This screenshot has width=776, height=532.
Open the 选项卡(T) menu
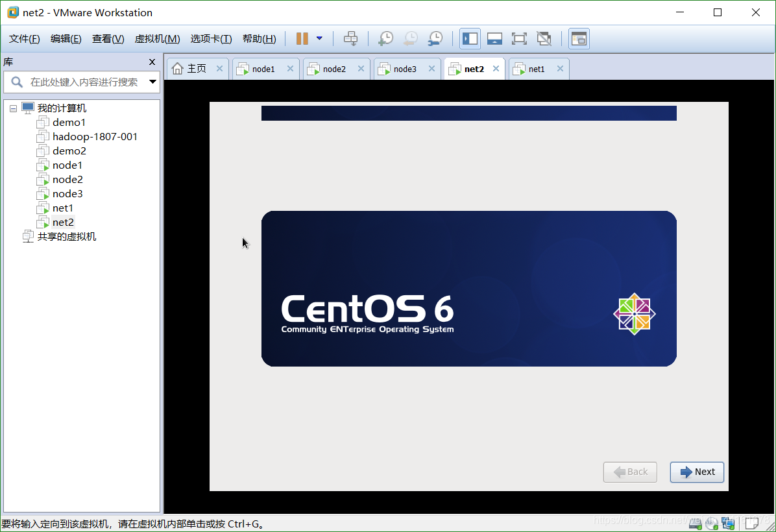(x=212, y=38)
